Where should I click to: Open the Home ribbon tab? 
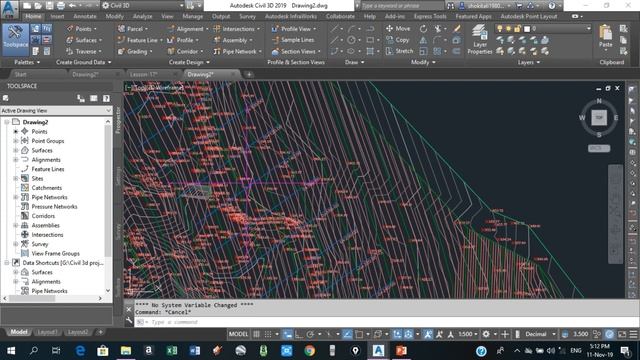point(33,16)
